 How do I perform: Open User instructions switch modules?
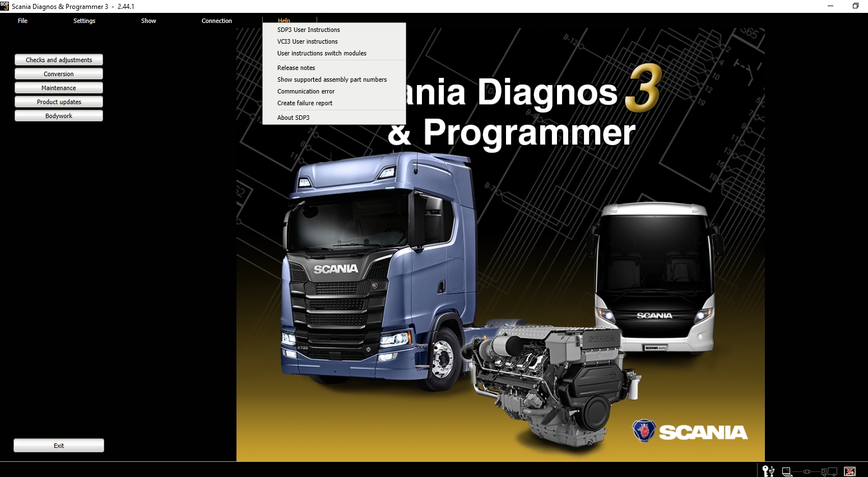(322, 53)
